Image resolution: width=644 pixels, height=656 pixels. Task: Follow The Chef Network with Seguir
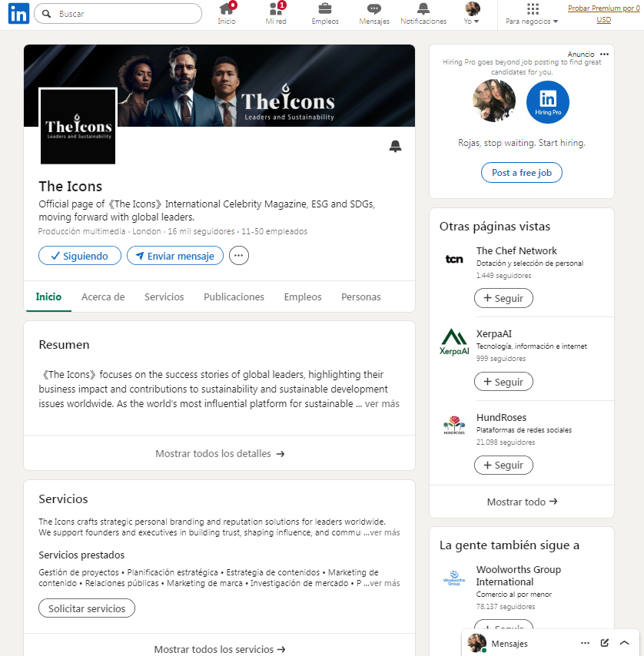[503, 298]
